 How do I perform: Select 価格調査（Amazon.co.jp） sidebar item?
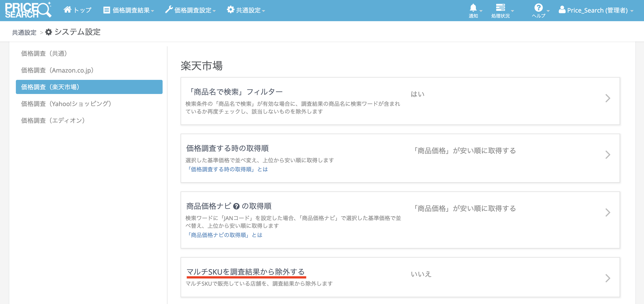click(x=57, y=70)
